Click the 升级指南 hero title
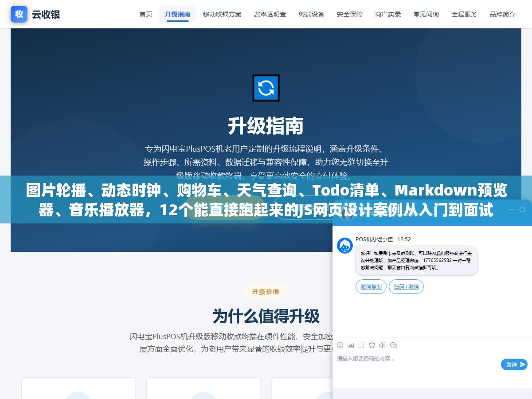 pos(266,126)
